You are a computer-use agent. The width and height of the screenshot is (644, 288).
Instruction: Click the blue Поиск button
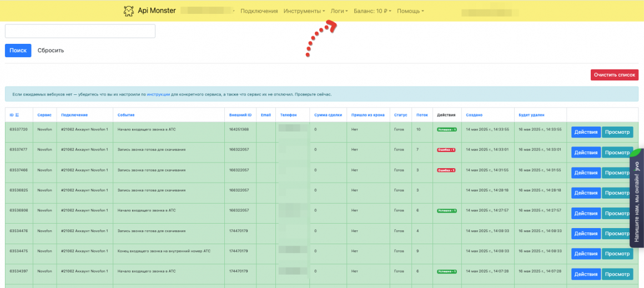18,50
